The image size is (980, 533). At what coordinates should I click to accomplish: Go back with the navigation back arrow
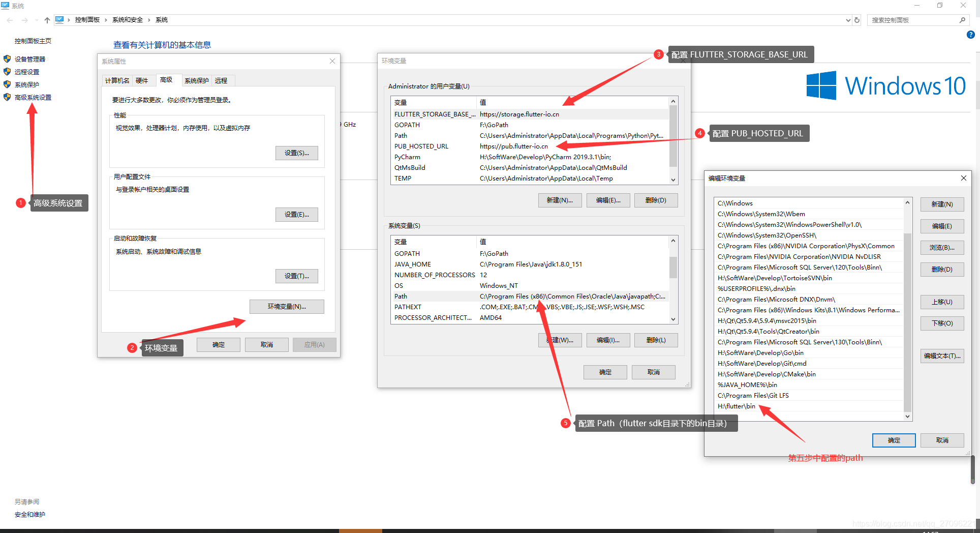pos(10,20)
